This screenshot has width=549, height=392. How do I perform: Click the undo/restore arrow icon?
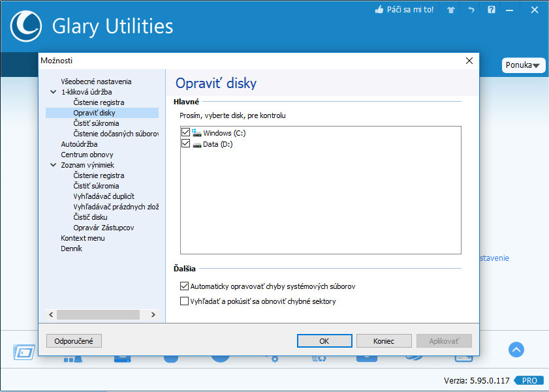click(471, 10)
